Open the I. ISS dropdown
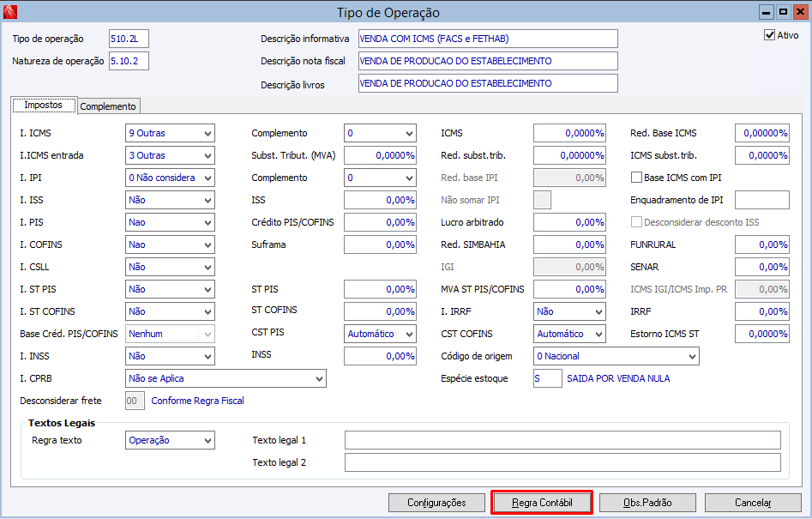Image resolution: width=812 pixels, height=519 pixels. 170,200
